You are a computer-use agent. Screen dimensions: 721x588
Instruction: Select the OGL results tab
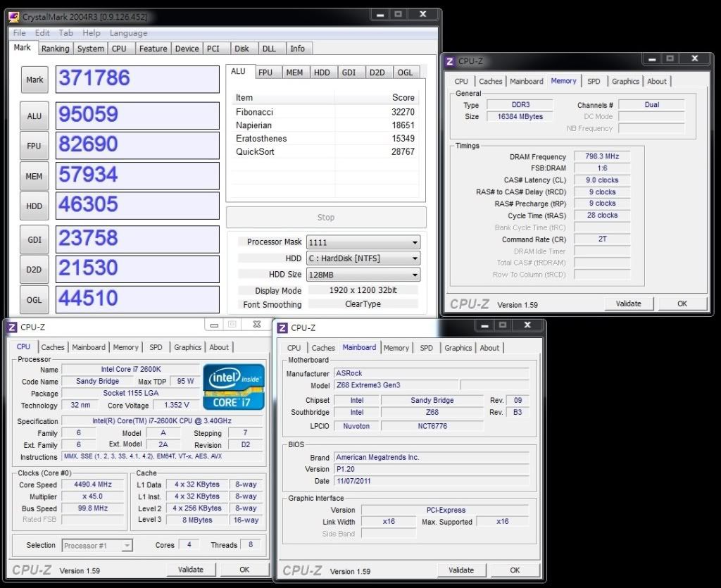405,73
